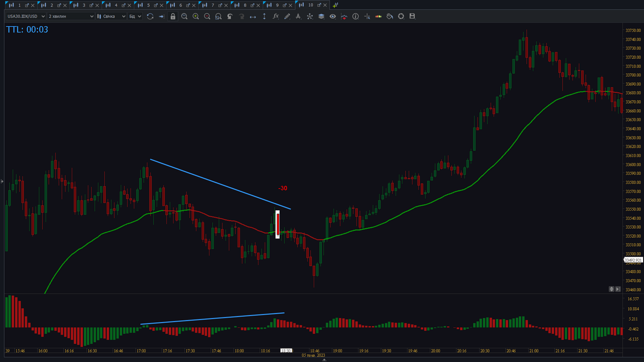
Task: Click the 33600.00 price axis label
Action: coord(633,165)
